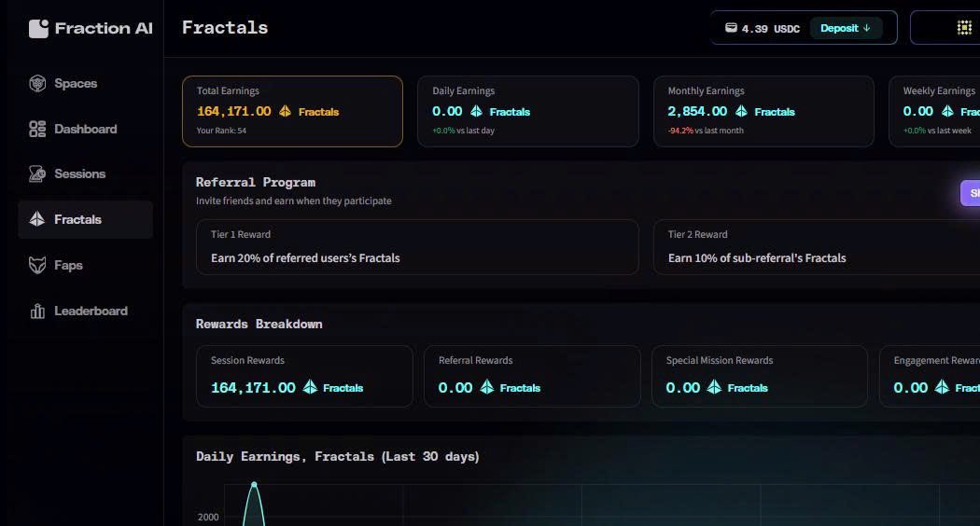Click the Fractals icon in Session Rewards
980x526 pixels.
point(310,387)
